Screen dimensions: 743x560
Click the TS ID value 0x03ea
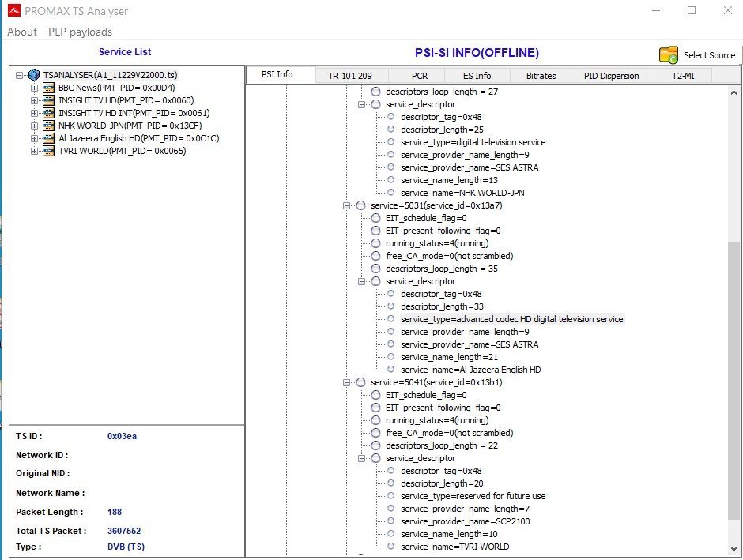(122, 436)
